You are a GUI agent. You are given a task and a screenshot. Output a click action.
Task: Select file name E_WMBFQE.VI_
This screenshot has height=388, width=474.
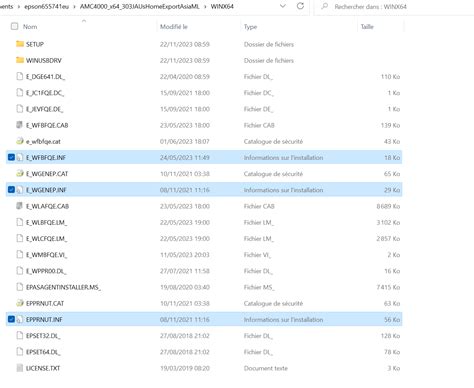tap(46, 255)
